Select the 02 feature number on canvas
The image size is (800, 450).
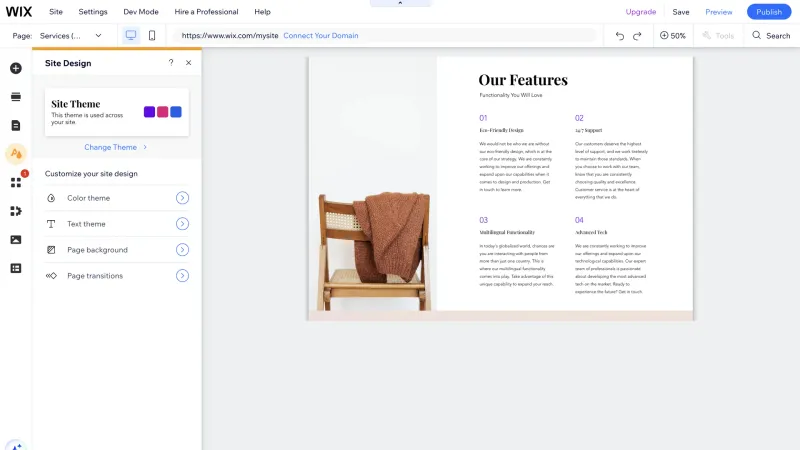[579, 118]
